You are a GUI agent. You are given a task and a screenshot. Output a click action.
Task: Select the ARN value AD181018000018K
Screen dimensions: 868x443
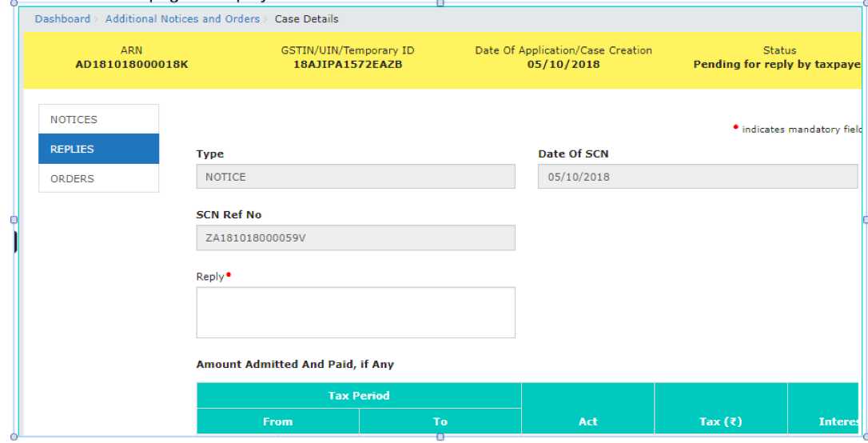[132, 64]
